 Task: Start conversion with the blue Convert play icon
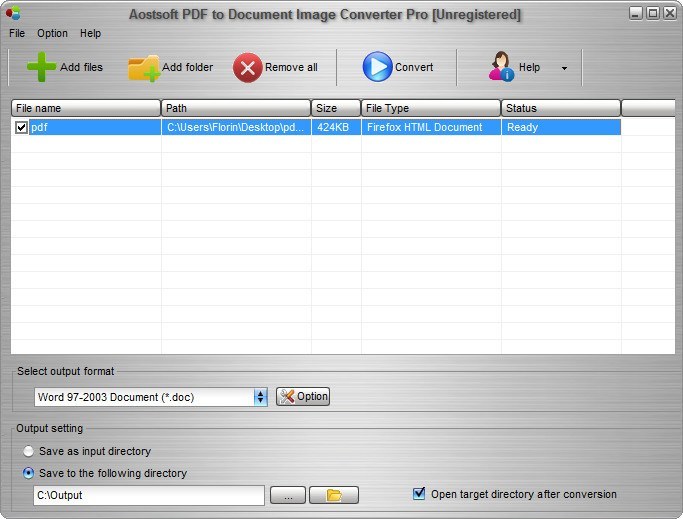pos(377,67)
